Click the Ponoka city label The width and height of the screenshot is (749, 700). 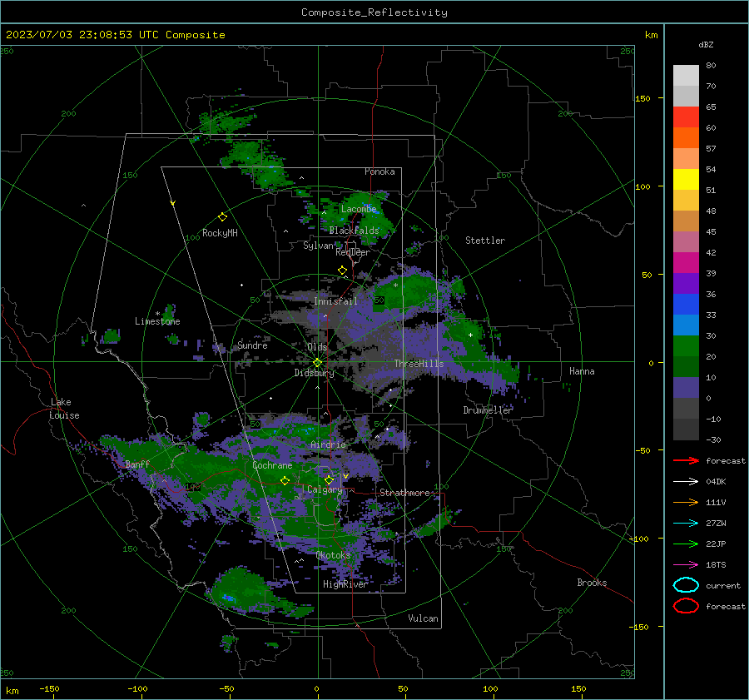[379, 171]
